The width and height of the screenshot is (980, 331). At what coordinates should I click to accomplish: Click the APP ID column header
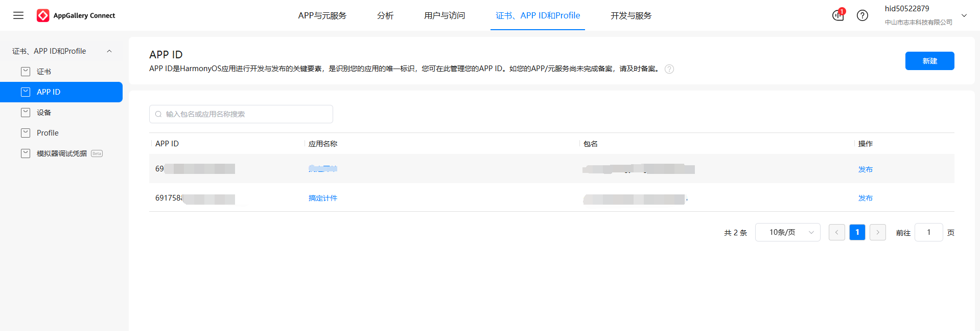click(167, 144)
